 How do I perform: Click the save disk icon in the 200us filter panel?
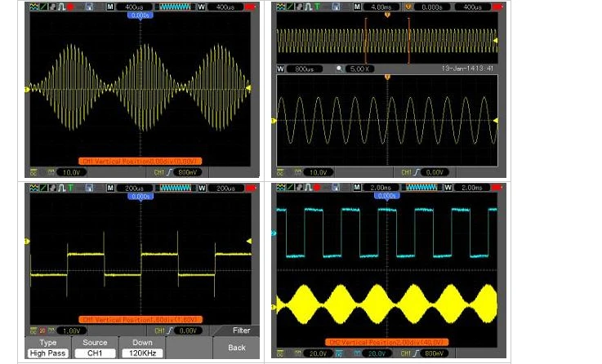coord(89,188)
